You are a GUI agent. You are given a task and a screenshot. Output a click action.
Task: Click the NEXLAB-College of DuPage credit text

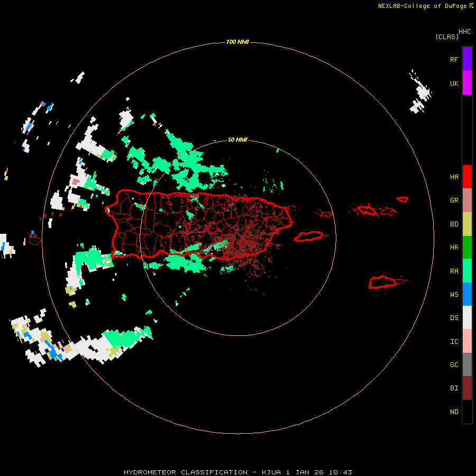coord(422,6)
